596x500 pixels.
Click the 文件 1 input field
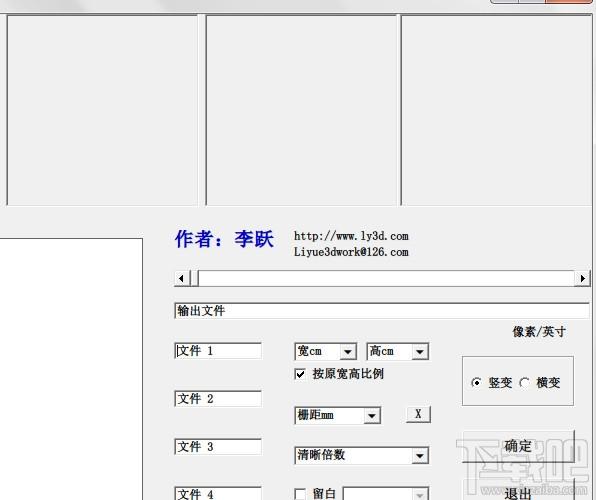tap(218, 351)
